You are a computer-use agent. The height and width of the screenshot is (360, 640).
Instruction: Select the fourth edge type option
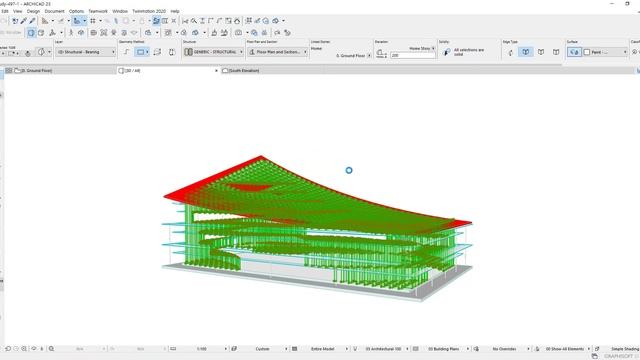[556, 52]
